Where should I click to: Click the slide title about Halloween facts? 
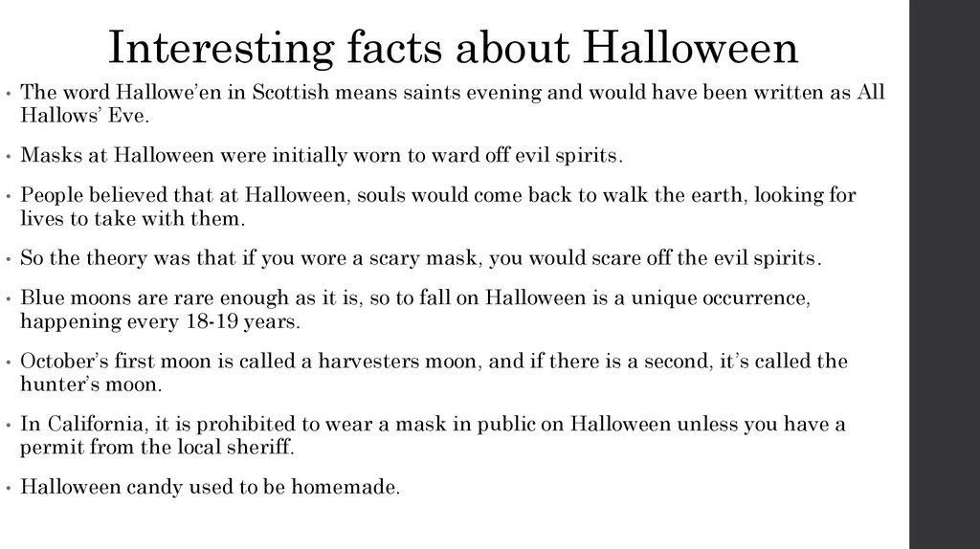[x=453, y=47]
